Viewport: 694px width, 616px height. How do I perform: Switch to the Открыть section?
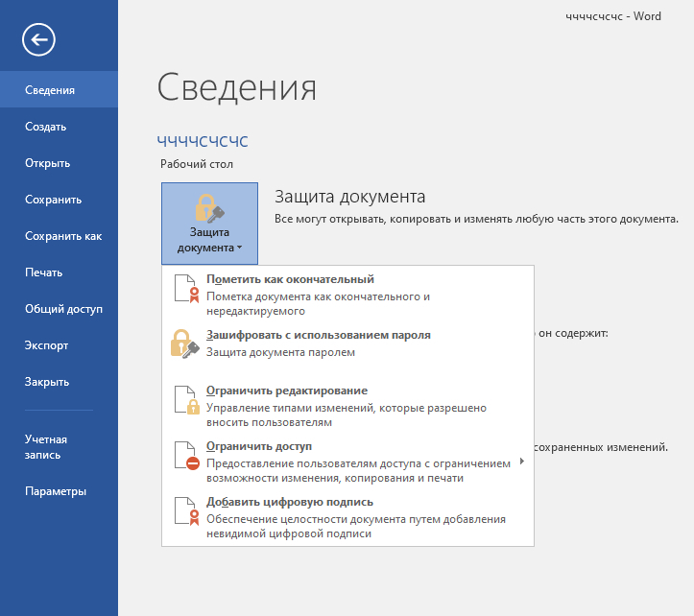47,163
